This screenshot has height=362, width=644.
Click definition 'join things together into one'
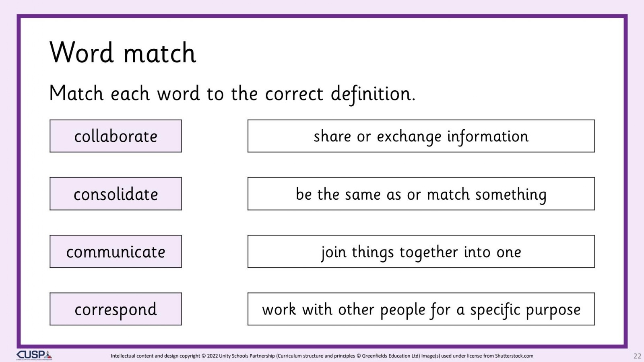pyautogui.click(x=421, y=252)
